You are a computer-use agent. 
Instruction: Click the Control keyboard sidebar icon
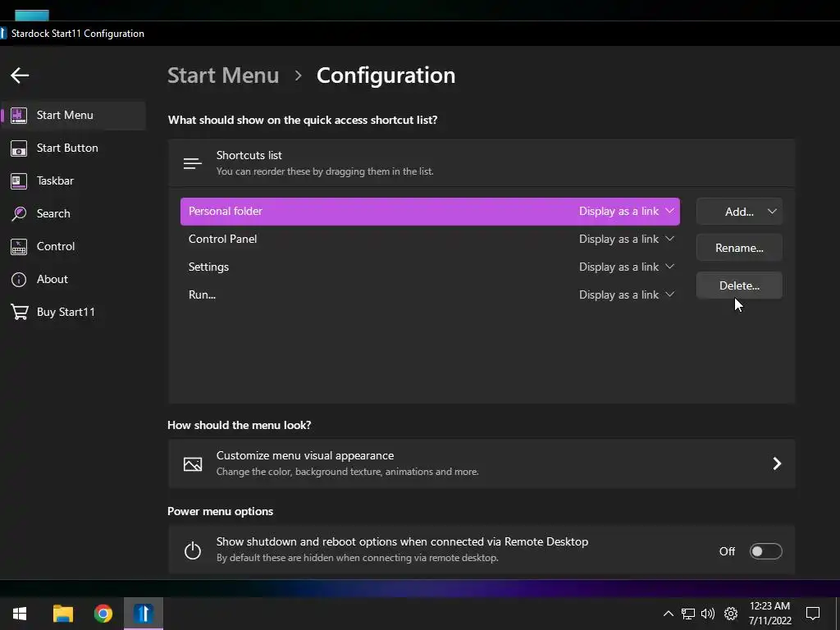click(19, 246)
